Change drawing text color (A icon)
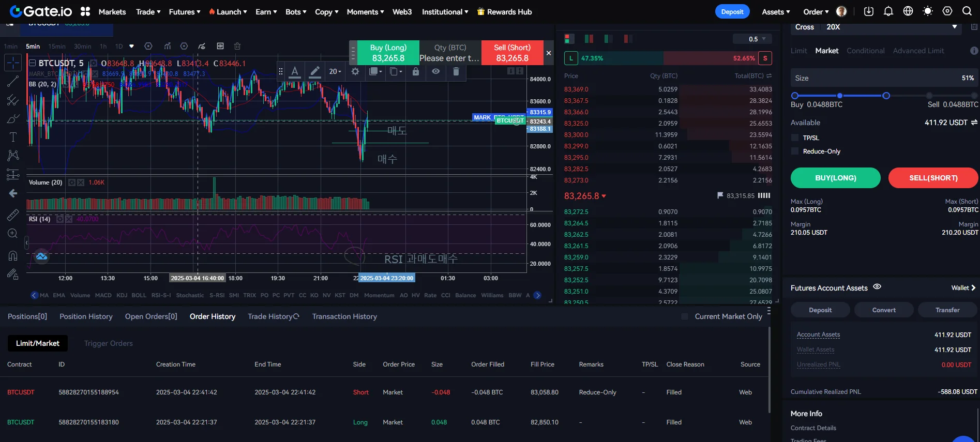Viewport: 980px width, 442px height. click(x=295, y=71)
